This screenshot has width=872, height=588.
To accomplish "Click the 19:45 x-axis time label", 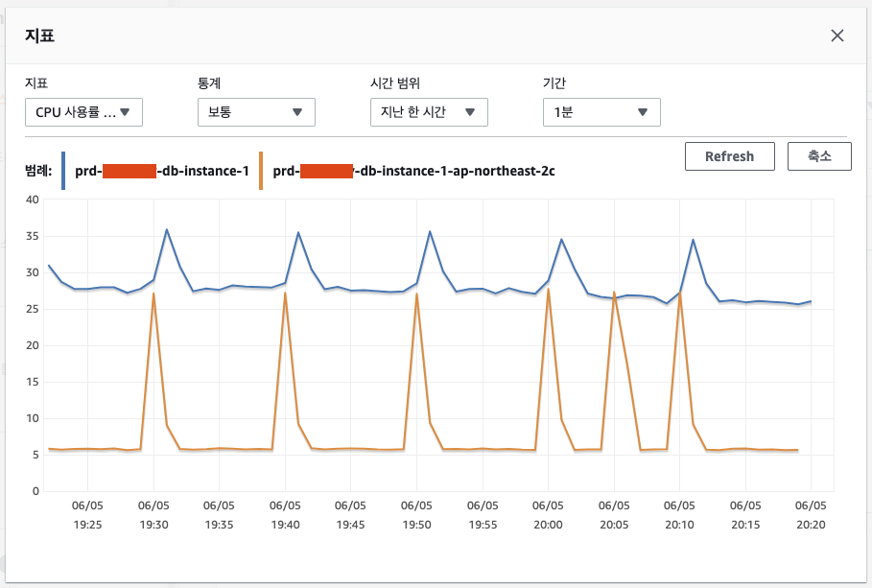I will point(350,525).
